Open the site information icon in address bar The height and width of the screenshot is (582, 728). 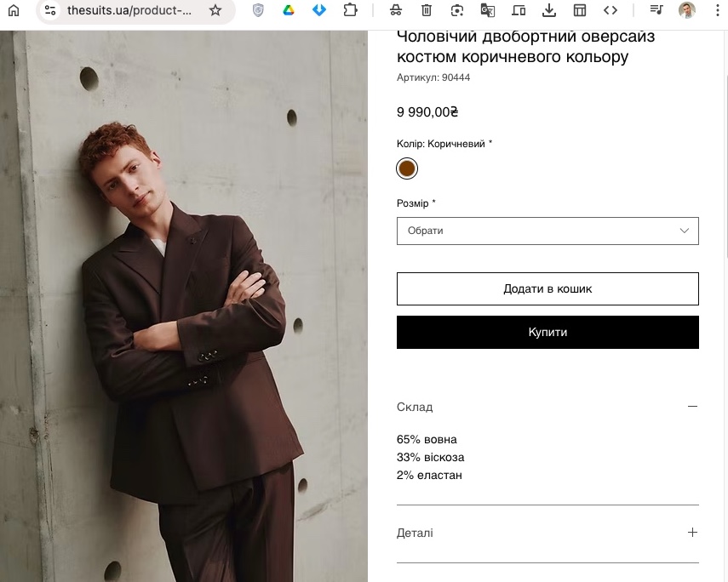click(x=50, y=10)
